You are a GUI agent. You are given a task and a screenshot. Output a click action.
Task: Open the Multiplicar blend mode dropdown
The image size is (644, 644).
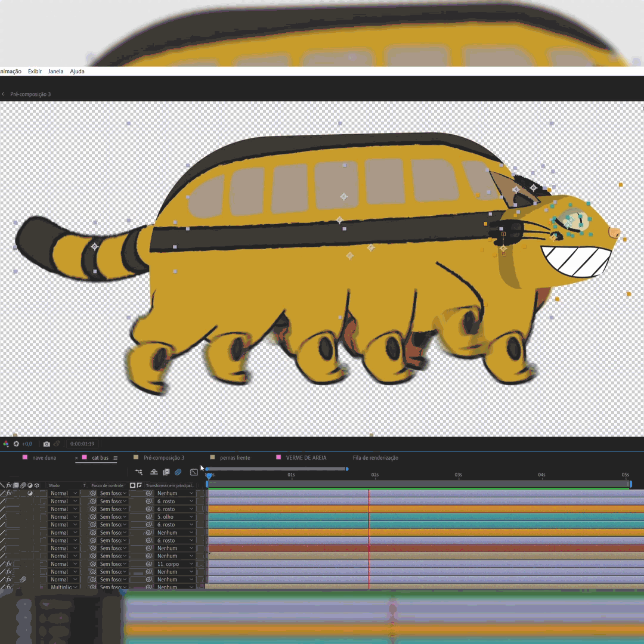click(x=63, y=587)
